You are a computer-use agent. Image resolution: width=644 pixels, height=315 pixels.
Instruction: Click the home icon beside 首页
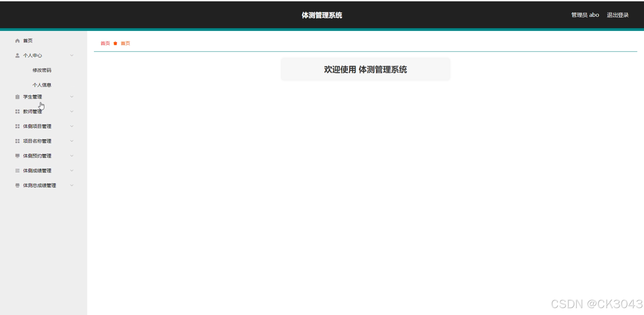[x=17, y=40]
